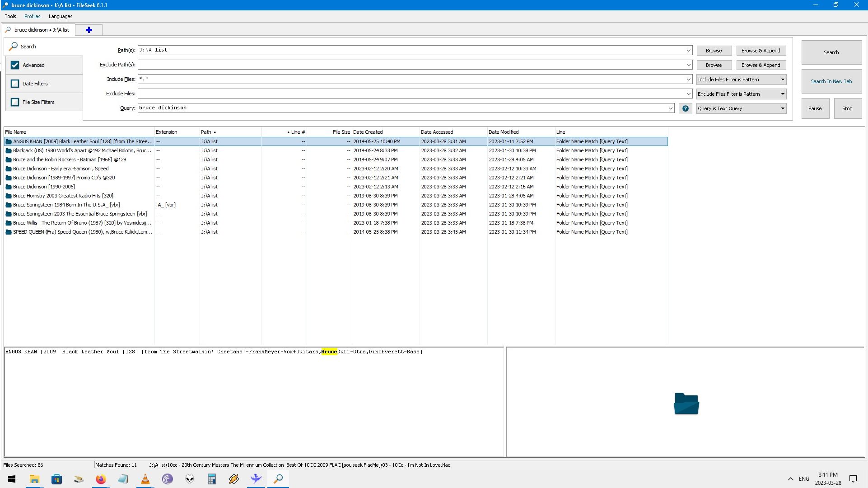Click the Stop button
Screen dimensions: 868x488
(x=847, y=108)
